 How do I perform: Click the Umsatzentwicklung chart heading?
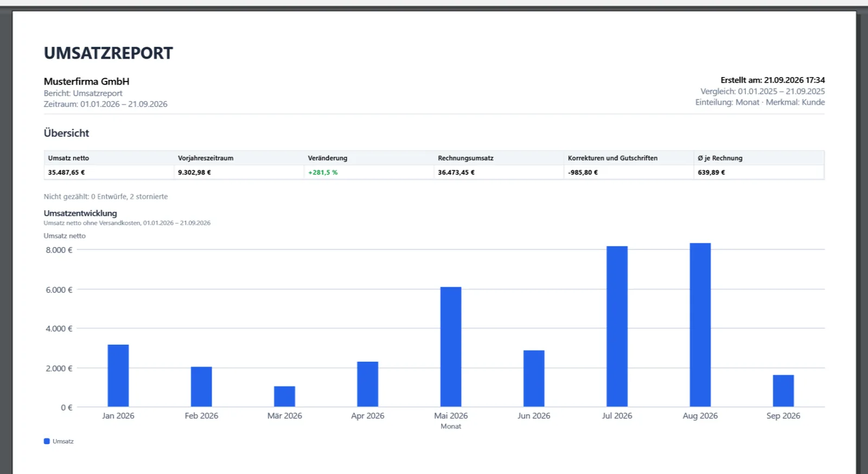pyautogui.click(x=80, y=213)
